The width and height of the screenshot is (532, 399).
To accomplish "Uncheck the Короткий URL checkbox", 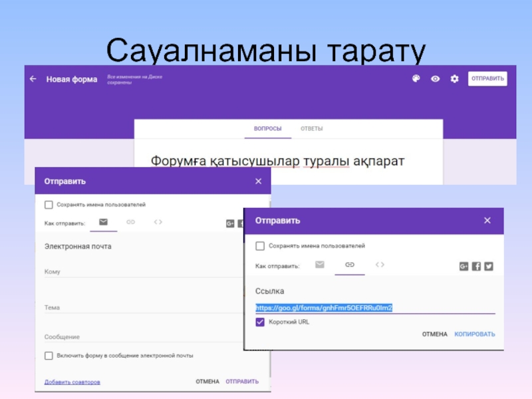I will pyautogui.click(x=260, y=322).
